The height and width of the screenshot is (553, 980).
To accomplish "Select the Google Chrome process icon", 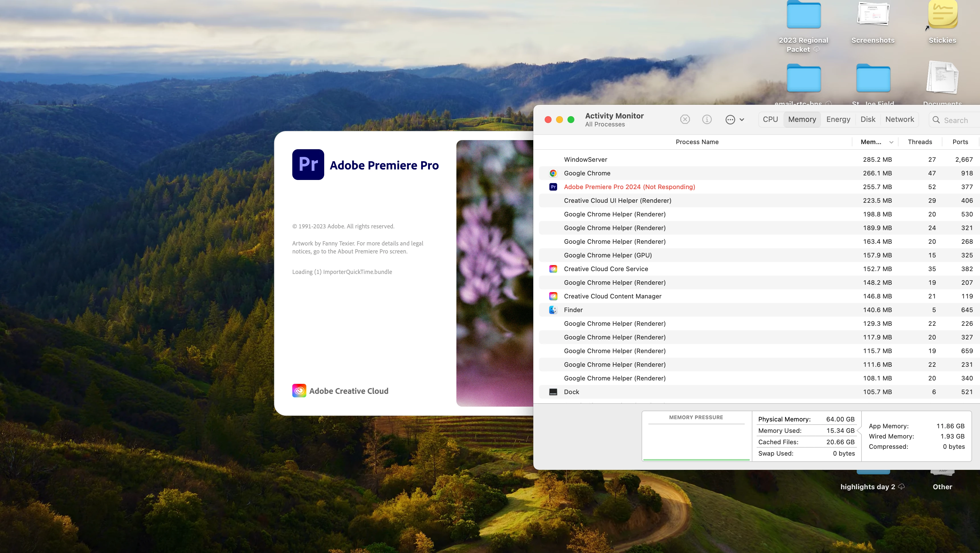I will 553,173.
